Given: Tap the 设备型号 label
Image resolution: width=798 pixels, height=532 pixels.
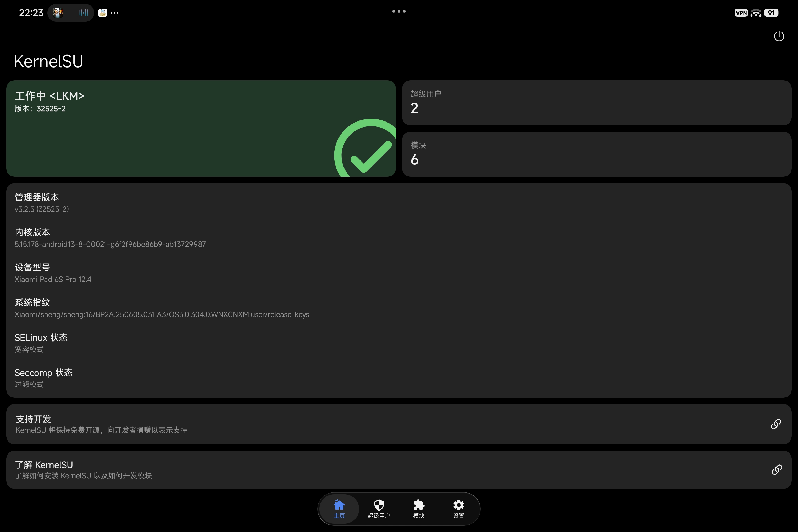Looking at the screenshot, I should 32,268.
